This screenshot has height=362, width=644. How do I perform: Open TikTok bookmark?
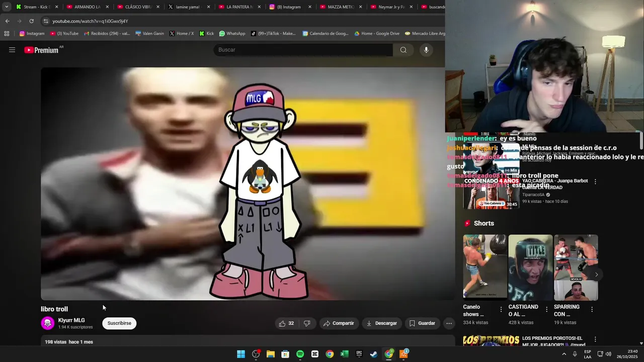pyautogui.click(x=273, y=34)
